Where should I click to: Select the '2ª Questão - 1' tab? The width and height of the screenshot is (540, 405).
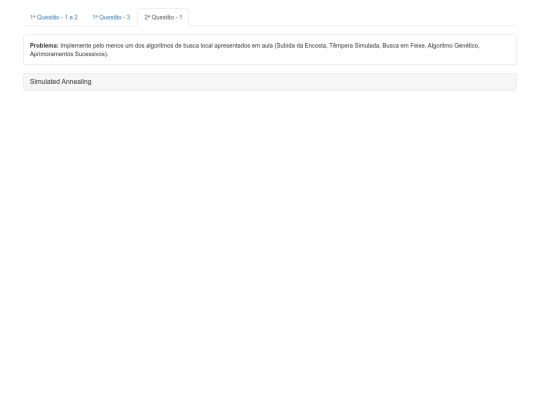tap(163, 17)
